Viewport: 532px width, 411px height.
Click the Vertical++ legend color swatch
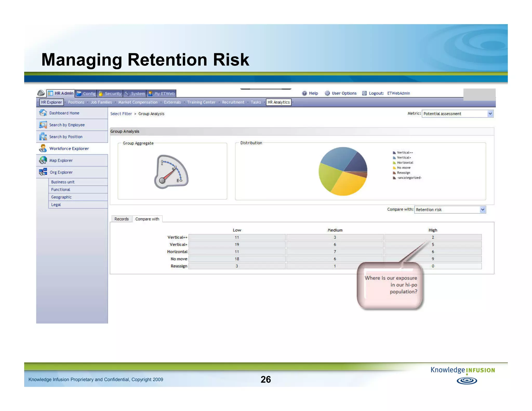[394, 153]
